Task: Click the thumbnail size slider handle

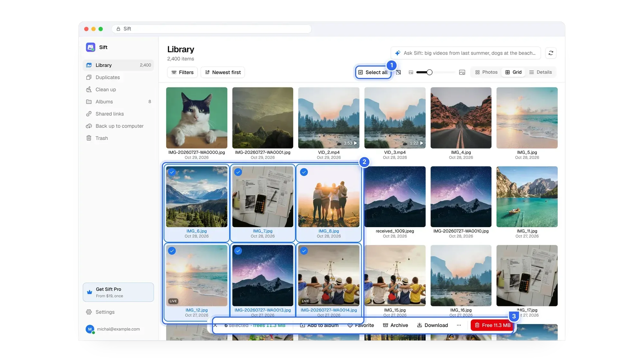Action: [x=430, y=72]
